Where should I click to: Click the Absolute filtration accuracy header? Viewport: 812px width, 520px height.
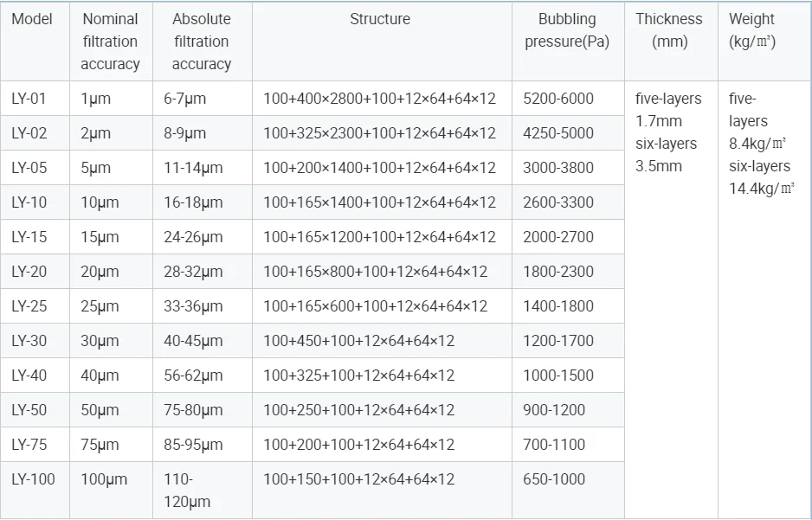201,42
